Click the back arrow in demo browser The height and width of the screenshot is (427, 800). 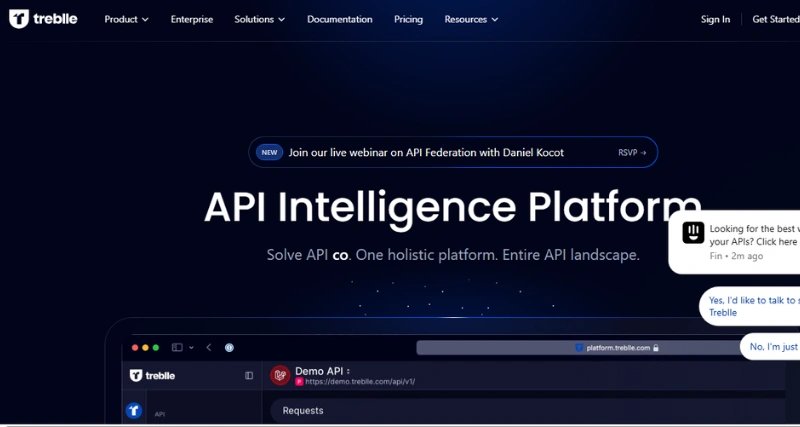(x=209, y=347)
